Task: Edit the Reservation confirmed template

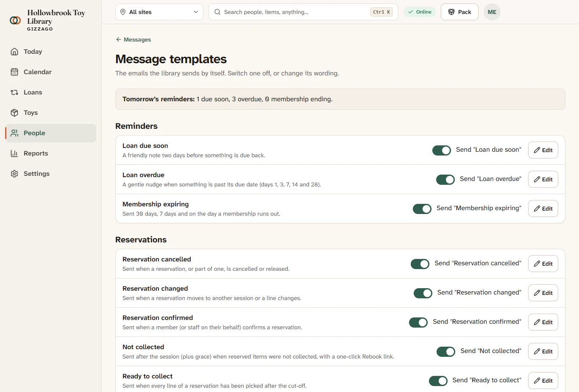Action: pos(543,322)
